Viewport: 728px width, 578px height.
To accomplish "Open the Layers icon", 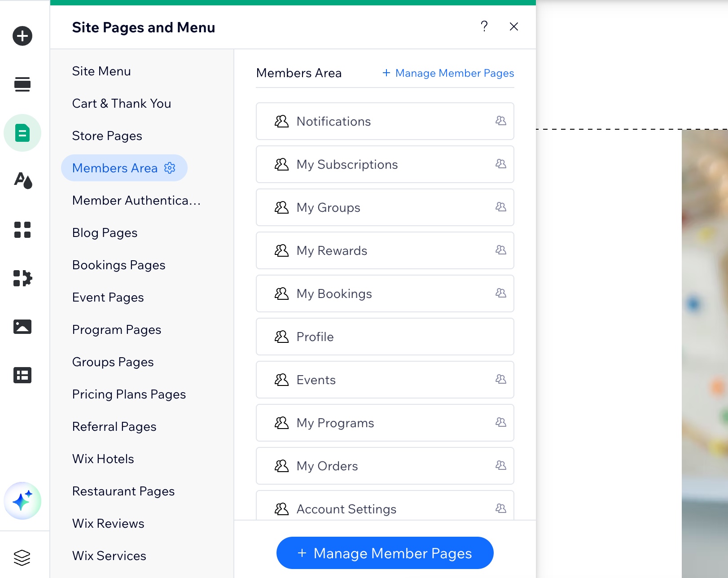I will 22,558.
